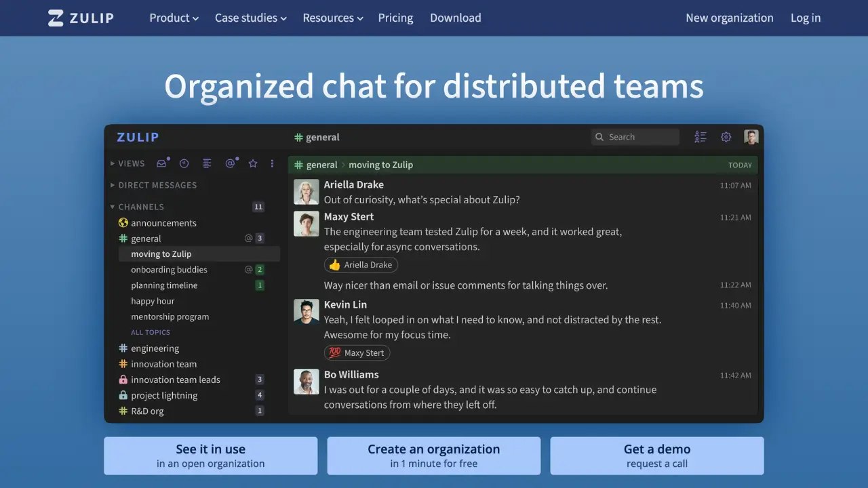
Task: Click the Zulip logo in the top navigation
Action: (81, 18)
